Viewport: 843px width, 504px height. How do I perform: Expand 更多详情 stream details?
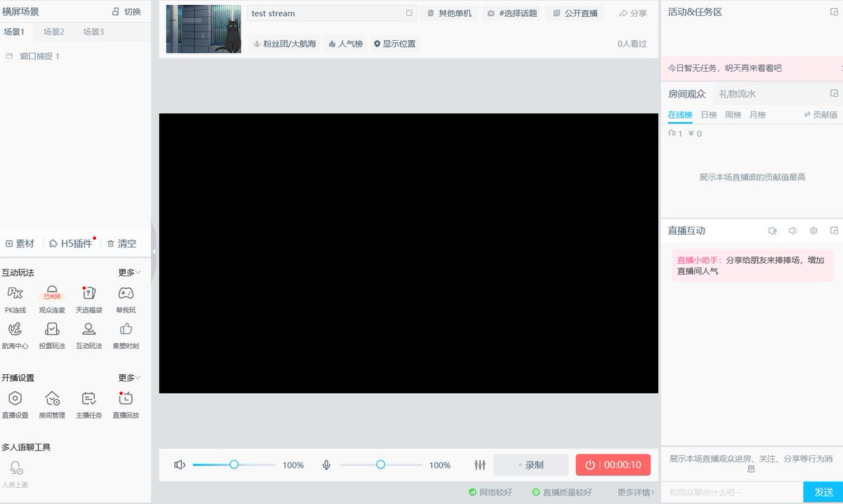pyautogui.click(x=636, y=492)
